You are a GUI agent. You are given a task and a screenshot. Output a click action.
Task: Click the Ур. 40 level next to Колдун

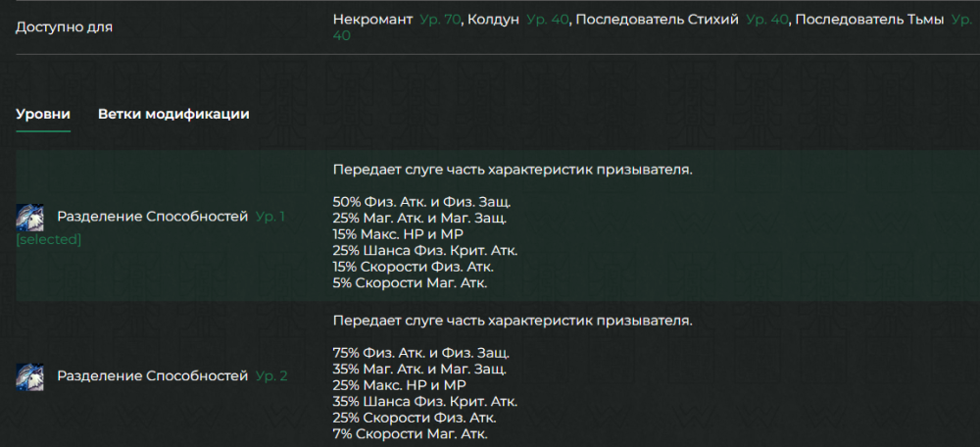(548, 20)
